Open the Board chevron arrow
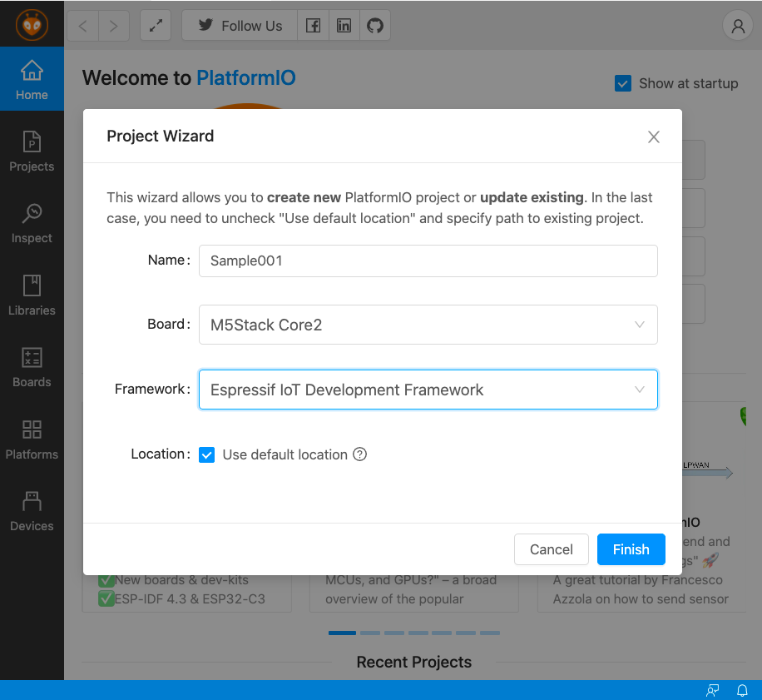The height and width of the screenshot is (700, 762). click(639, 325)
